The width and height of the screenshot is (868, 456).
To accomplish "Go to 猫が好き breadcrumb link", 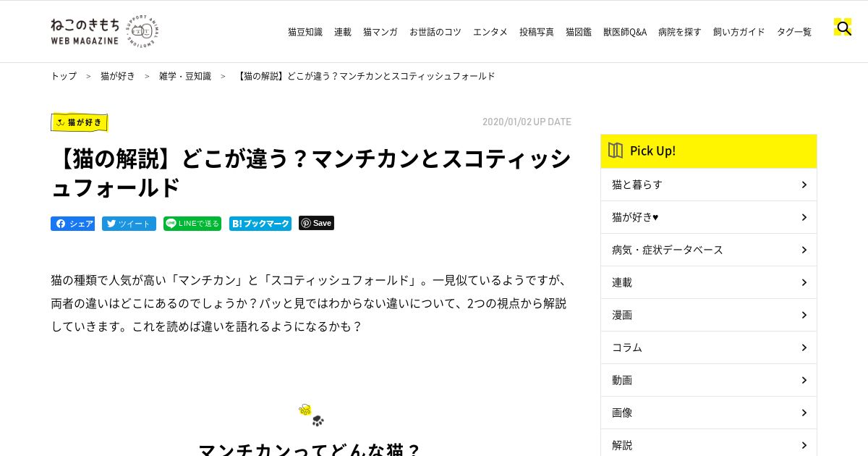I will click(118, 76).
